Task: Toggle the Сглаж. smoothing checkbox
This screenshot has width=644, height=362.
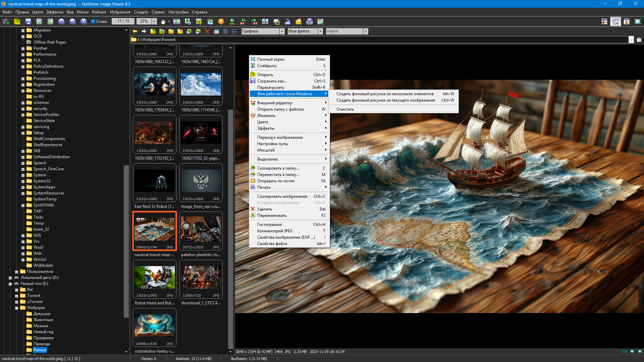Action: tap(93, 21)
